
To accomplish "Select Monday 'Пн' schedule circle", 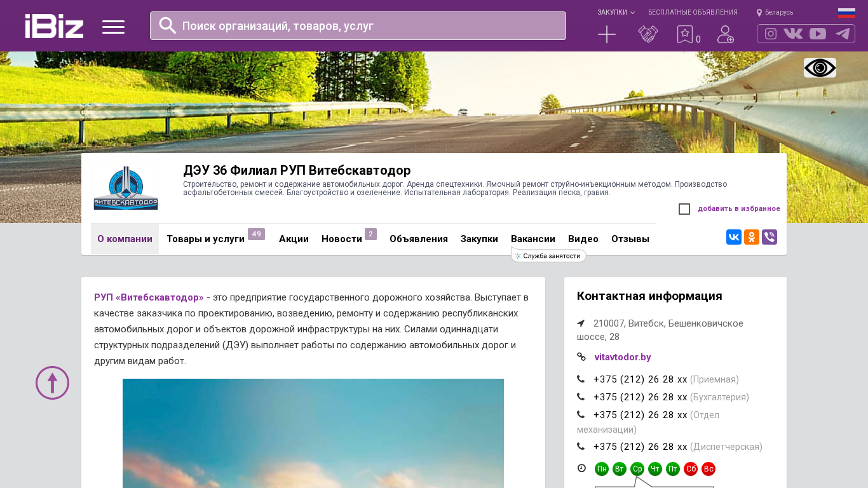I will click(602, 469).
